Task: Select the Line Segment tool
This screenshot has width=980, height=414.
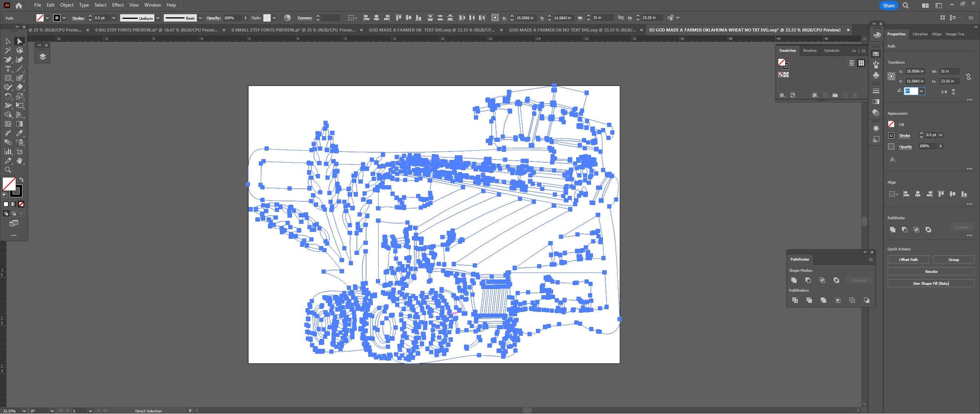Action: [x=20, y=69]
